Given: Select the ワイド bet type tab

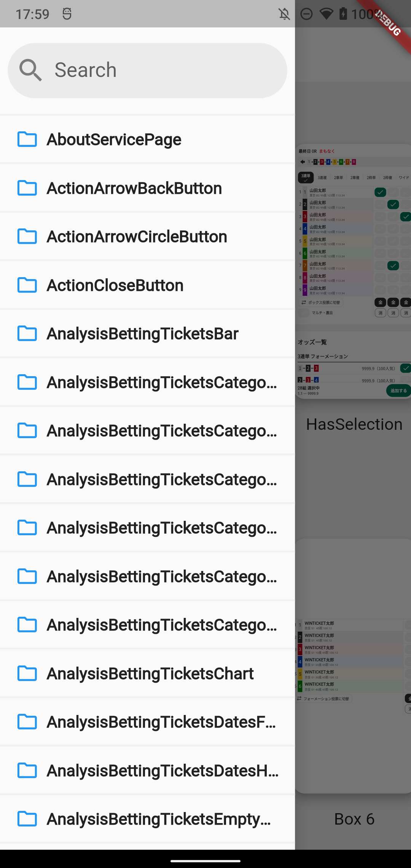Looking at the screenshot, I should coord(404,178).
